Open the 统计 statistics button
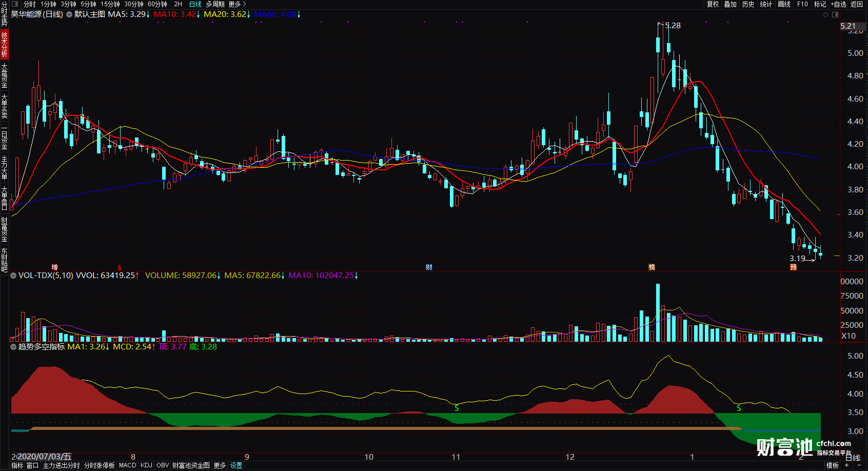The image size is (868, 471). 766,4
